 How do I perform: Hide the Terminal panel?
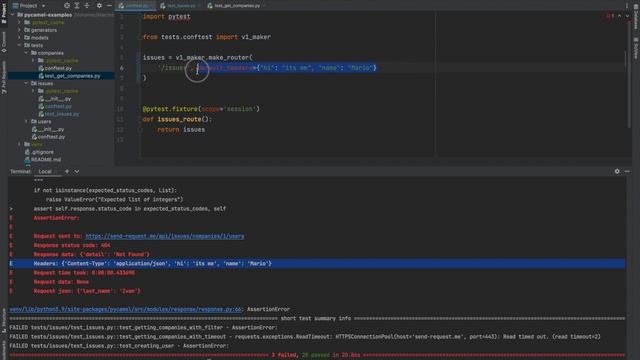627,171
